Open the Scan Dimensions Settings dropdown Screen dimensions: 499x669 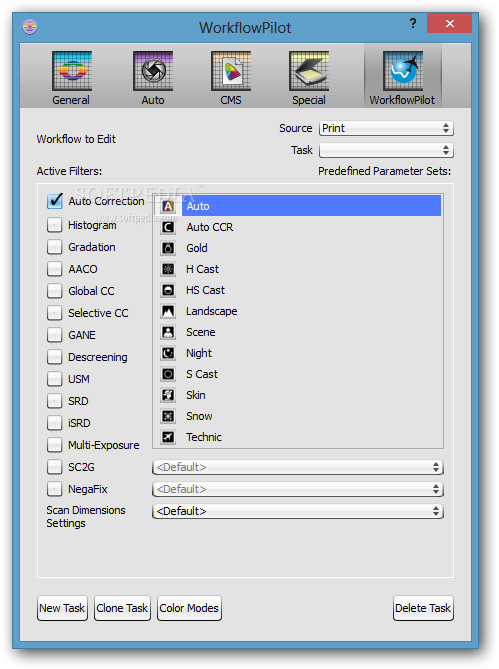(298, 511)
